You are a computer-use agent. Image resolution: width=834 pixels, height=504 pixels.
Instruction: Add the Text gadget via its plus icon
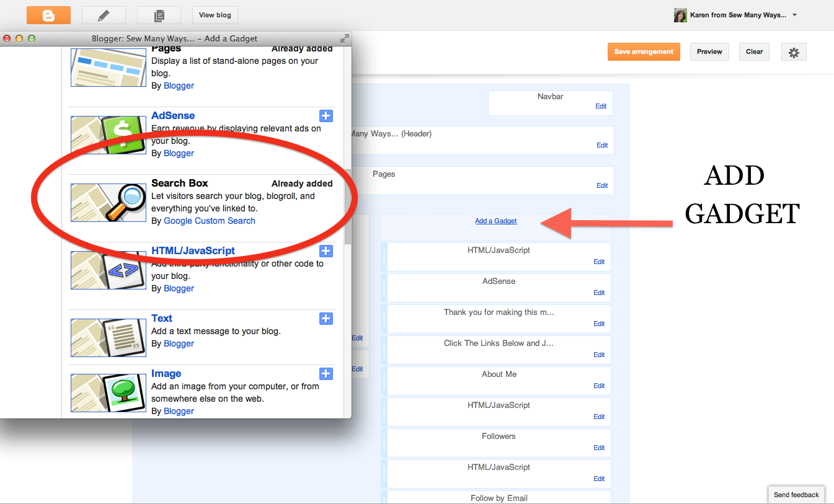tap(326, 319)
